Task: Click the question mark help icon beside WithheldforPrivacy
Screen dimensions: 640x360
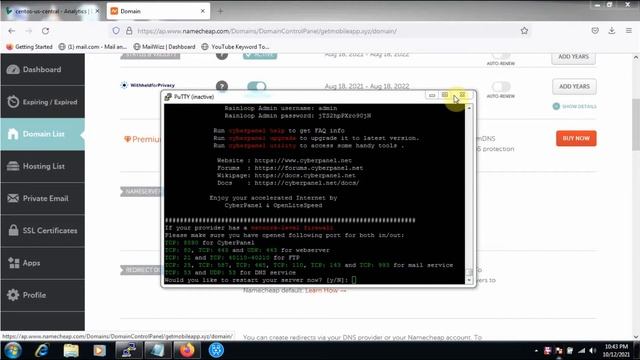Action: (x=222, y=86)
